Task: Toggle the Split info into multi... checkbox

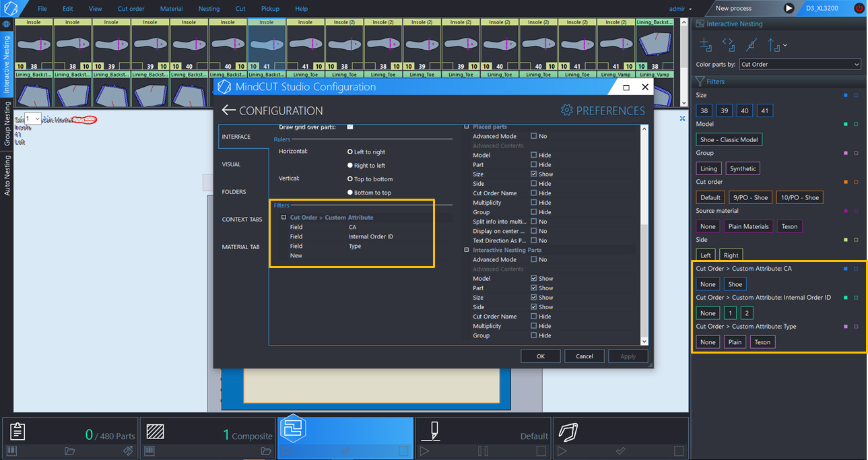Action: click(534, 222)
